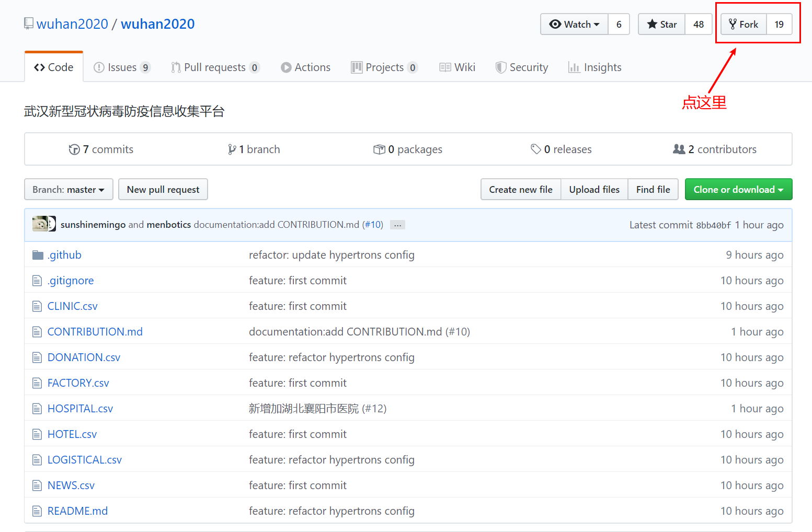Open .gitignore file
The image size is (812, 532).
(71, 281)
